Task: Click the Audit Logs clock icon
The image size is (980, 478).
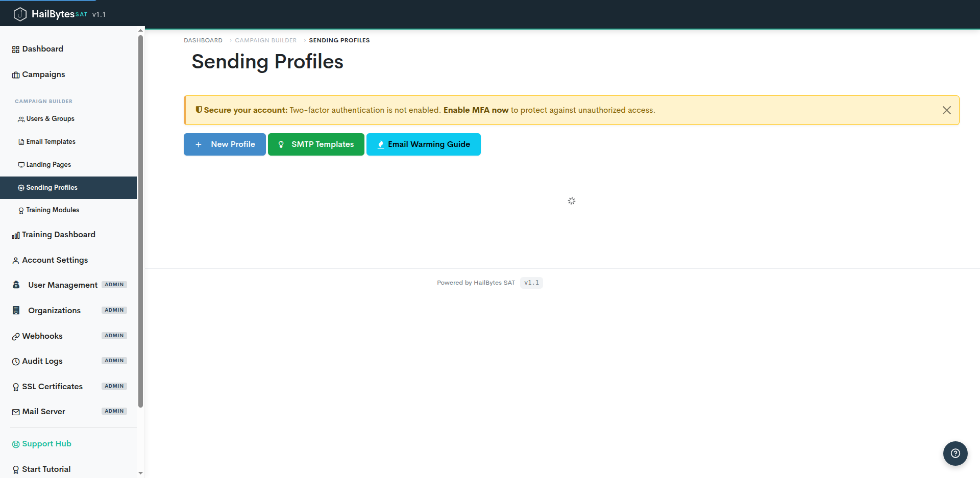Action: coord(16,362)
